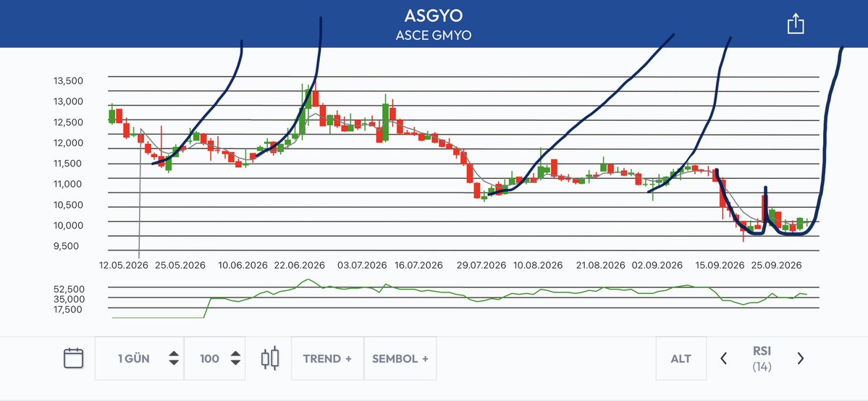This screenshot has height=401, width=868.
Task: Add a trend with TREND + button
Action: click(x=327, y=358)
